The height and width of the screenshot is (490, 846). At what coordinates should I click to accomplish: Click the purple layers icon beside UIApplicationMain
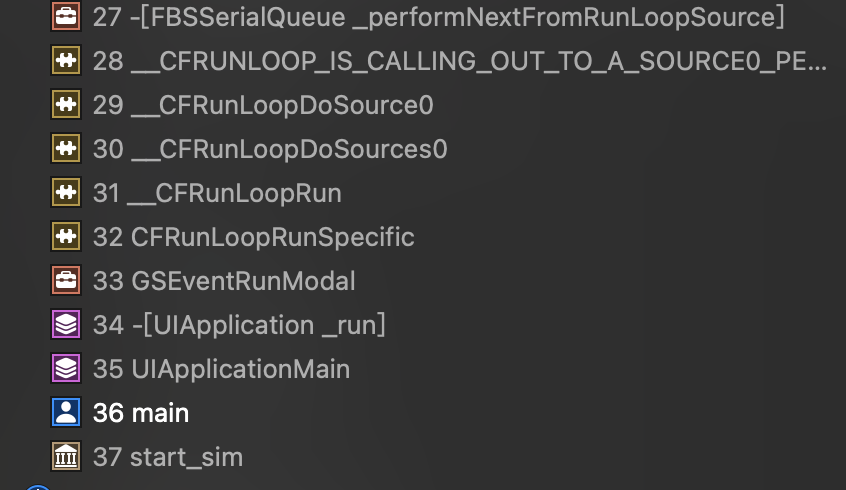[x=65, y=369]
